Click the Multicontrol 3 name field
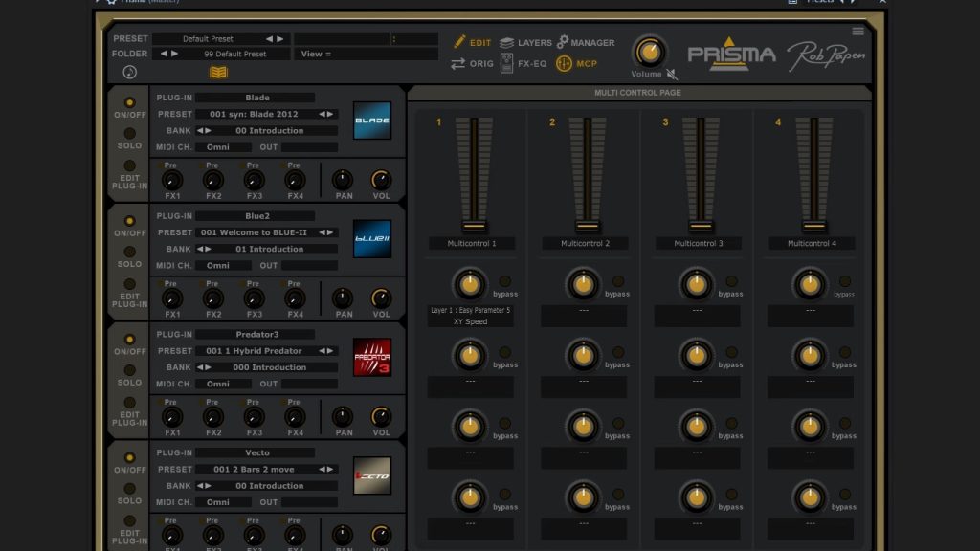This screenshot has height=551, width=980. (699, 244)
